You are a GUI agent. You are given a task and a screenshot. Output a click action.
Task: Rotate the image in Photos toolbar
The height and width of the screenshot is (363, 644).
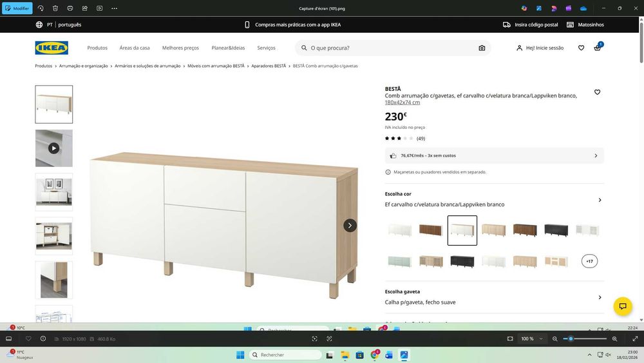coord(41,8)
